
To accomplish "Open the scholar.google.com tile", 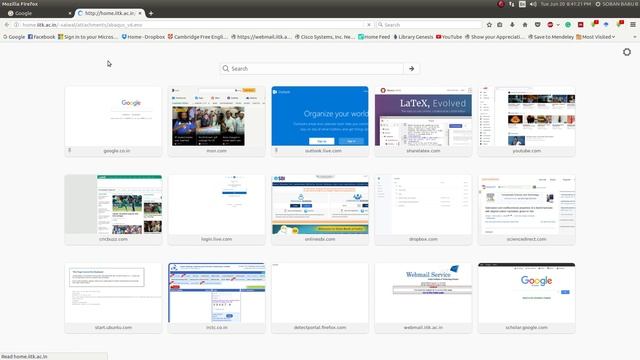I will pyautogui.click(x=527, y=298).
